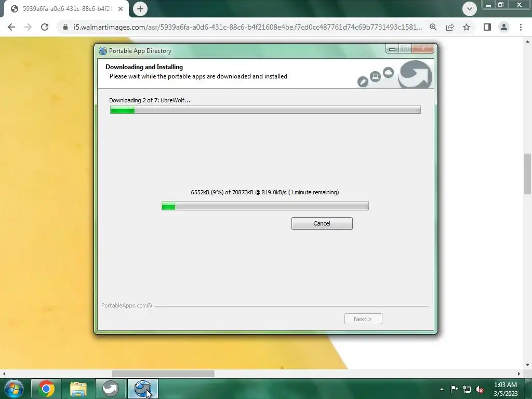Click the "Downloading 2 of 7: LibreWolf..." label

point(150,100)
